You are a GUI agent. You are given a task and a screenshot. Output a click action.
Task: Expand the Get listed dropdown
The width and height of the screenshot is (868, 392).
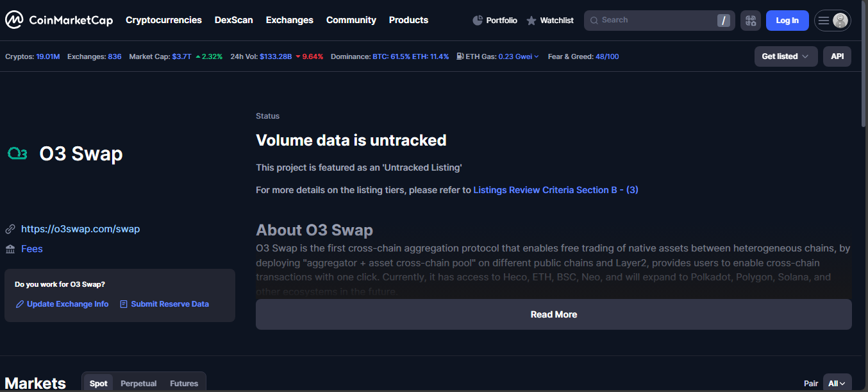pos(785,56)
